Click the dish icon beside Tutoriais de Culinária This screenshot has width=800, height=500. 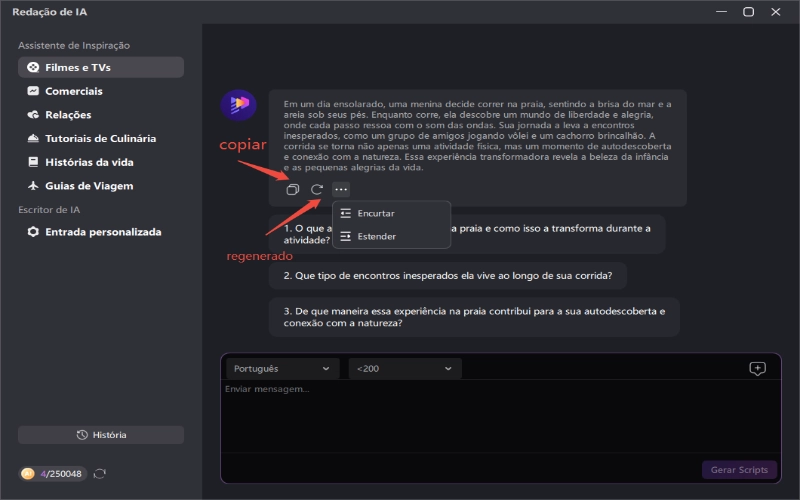point(33,138)
